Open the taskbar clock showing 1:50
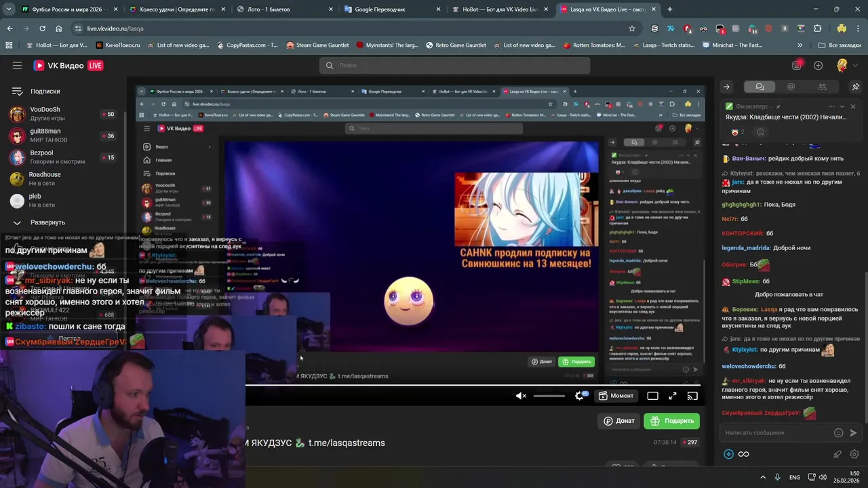This screenshot has height=488, width=868. [x=847, y=477]
